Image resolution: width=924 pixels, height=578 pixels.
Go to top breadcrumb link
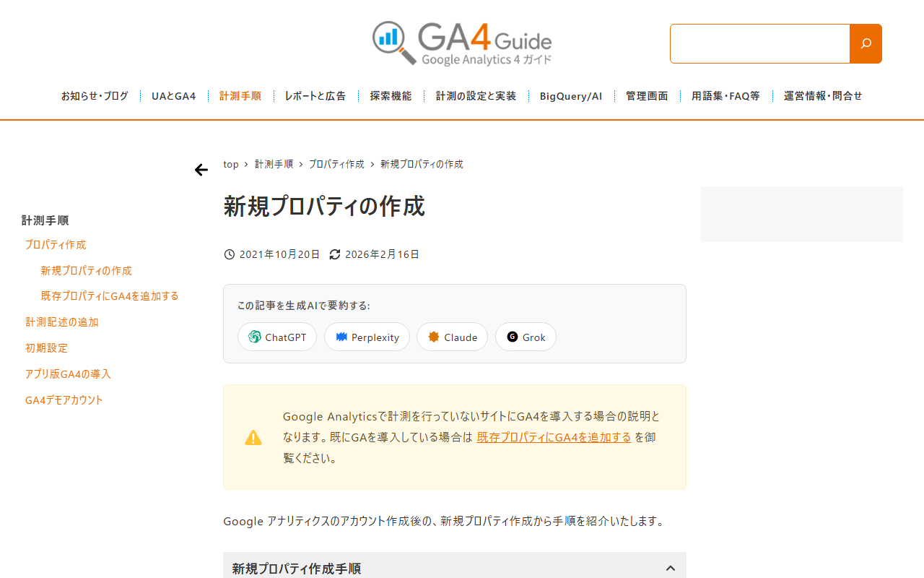coord(231,164)
